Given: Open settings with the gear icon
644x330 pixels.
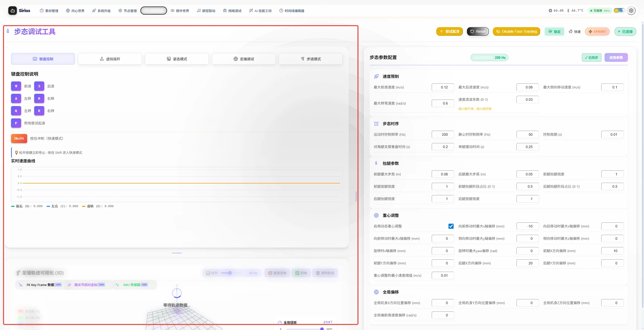Looking at the screenshot, I should pyautogui.click(x=631, y=11).
